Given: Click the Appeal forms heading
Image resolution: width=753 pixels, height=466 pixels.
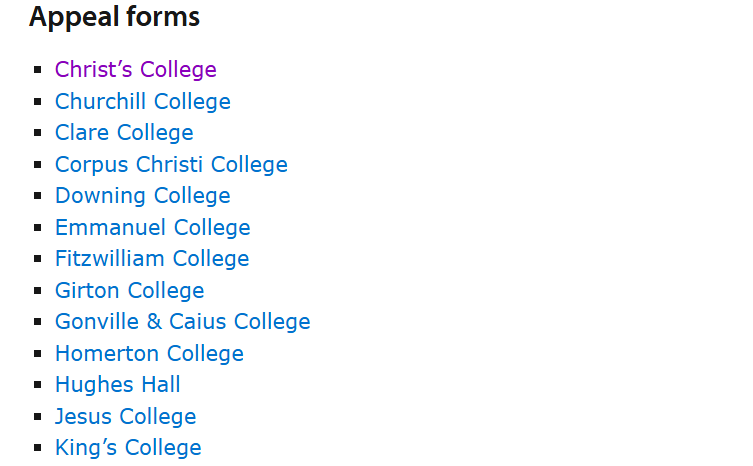Looking at the screenshot, I should 114,17.
